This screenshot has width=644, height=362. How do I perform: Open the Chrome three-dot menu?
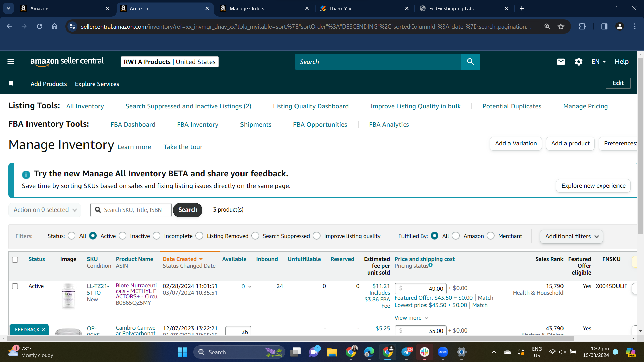(x=635, y=26)
